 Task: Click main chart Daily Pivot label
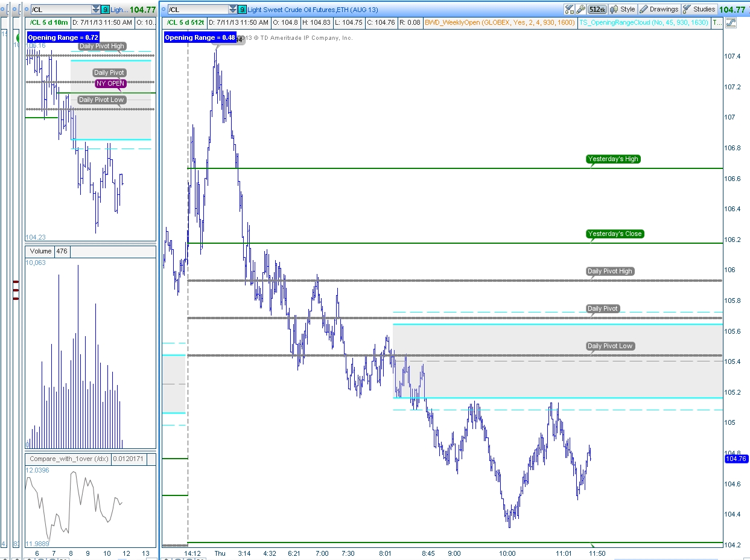(602, 308)
